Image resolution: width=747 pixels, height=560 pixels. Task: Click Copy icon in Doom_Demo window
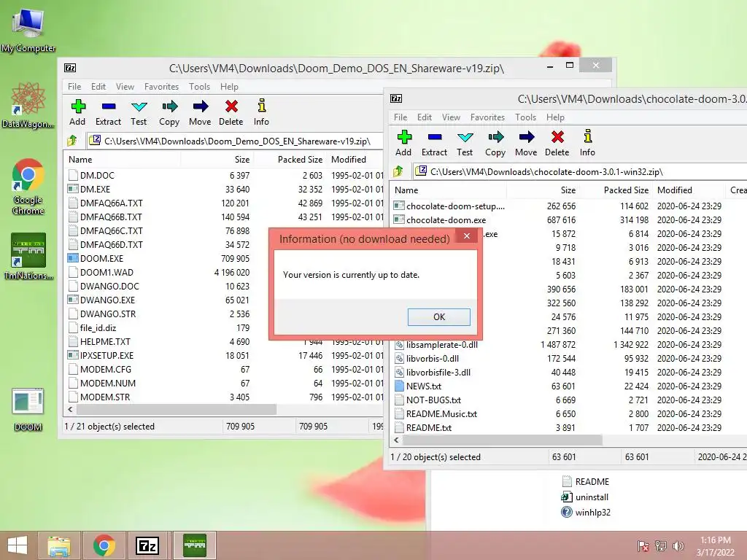click(169, 106)
